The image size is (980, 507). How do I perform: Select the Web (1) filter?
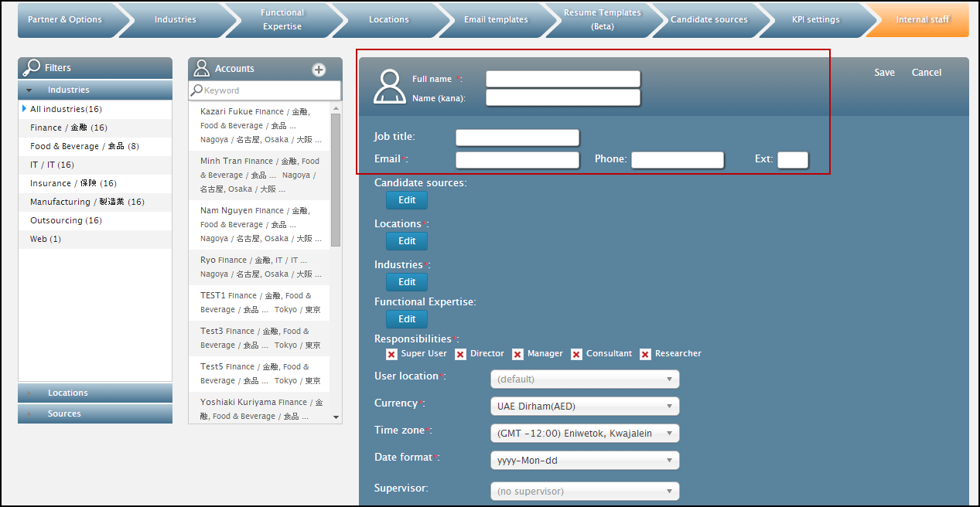(x=95, y=240)
